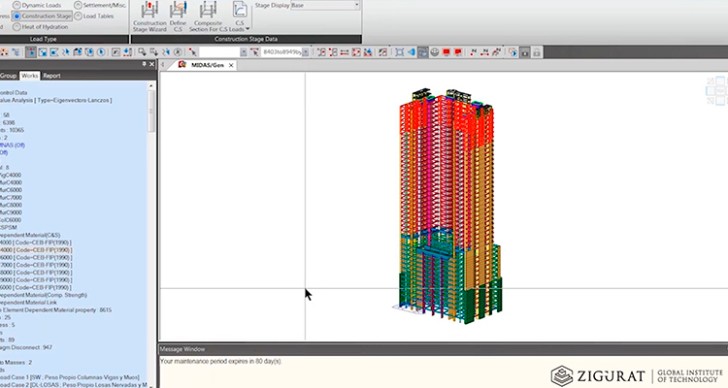Open the dropdown arrow of the empty toolbar field

point(243,52)
